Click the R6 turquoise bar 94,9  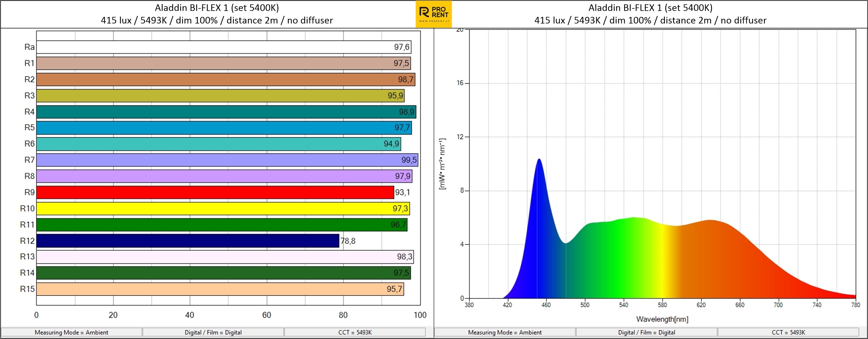[219, 144]
